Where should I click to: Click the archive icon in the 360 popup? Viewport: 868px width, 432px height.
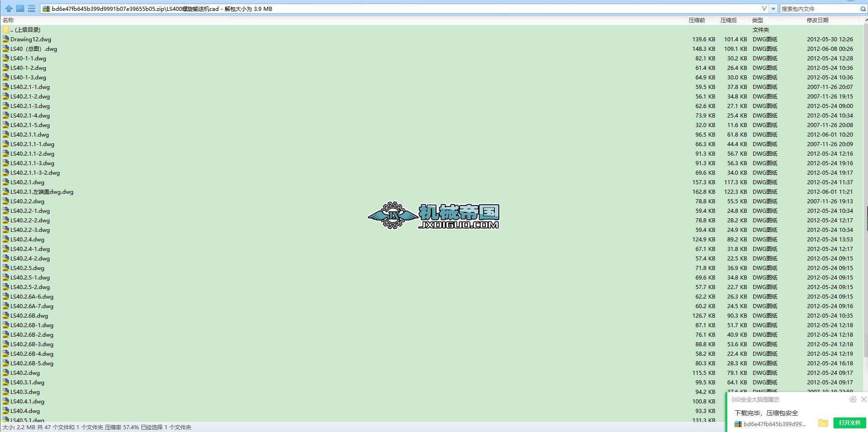(x=738, y=424)
